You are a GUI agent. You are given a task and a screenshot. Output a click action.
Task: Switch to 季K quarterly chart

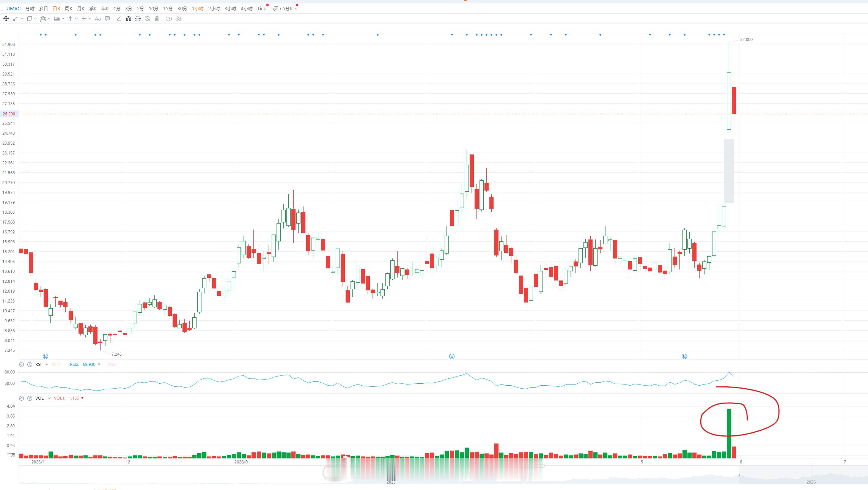point(93,8)
